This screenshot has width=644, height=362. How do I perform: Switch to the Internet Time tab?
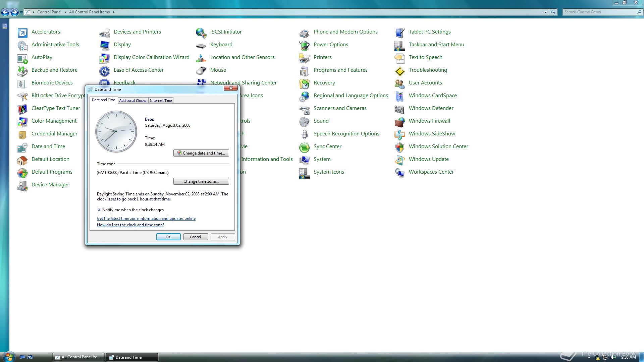coord(161,101)
